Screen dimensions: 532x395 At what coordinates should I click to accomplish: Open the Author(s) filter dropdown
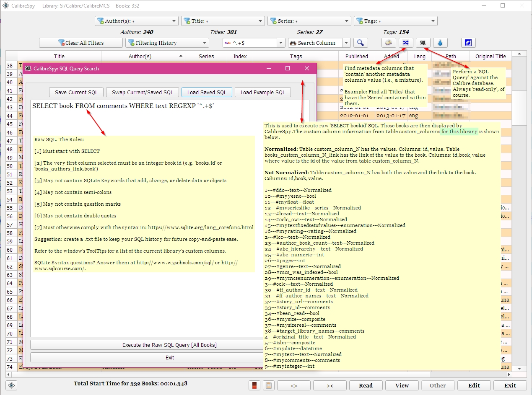pyautogui.click(x=137, y=21)
